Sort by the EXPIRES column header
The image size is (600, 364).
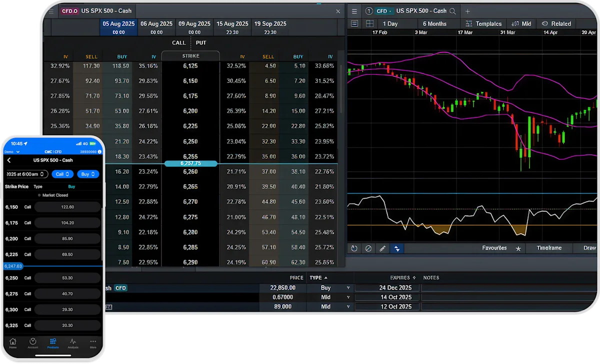pos(403,278)
